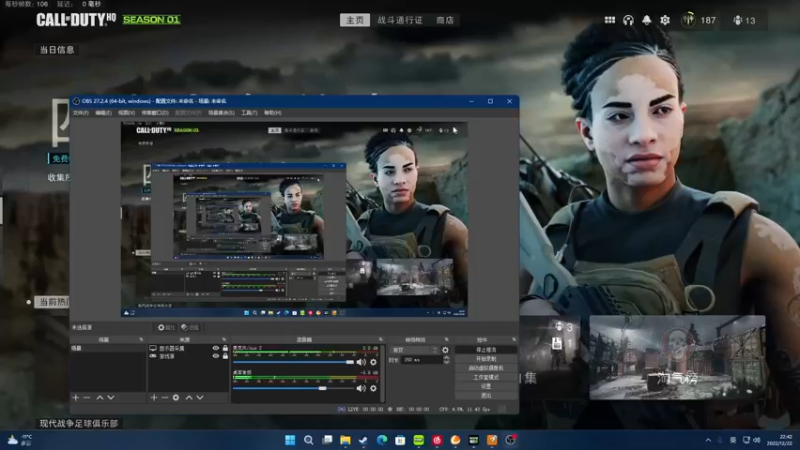Switch to the 战斗通行证 tab in Call of Duty
The width and height of the screenshot is (800, 450).
click(x=400, y=20)
